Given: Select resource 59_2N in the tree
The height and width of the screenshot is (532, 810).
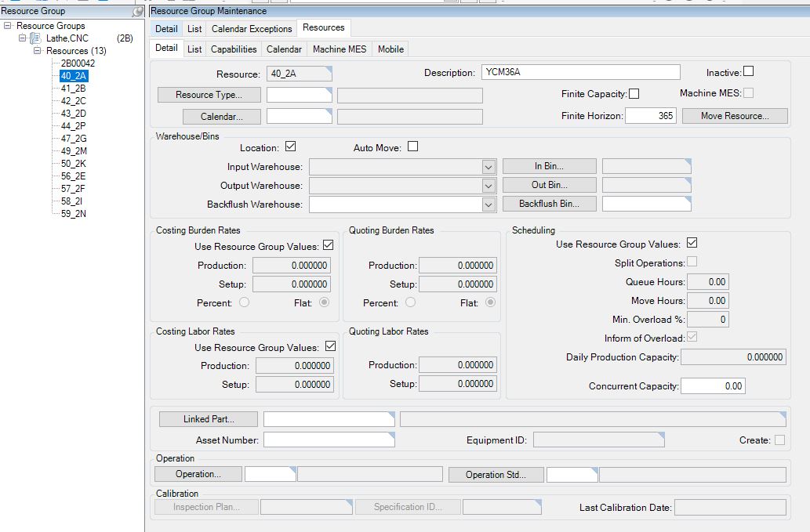Looking at the screenshot, I should [x=74, y=214].
